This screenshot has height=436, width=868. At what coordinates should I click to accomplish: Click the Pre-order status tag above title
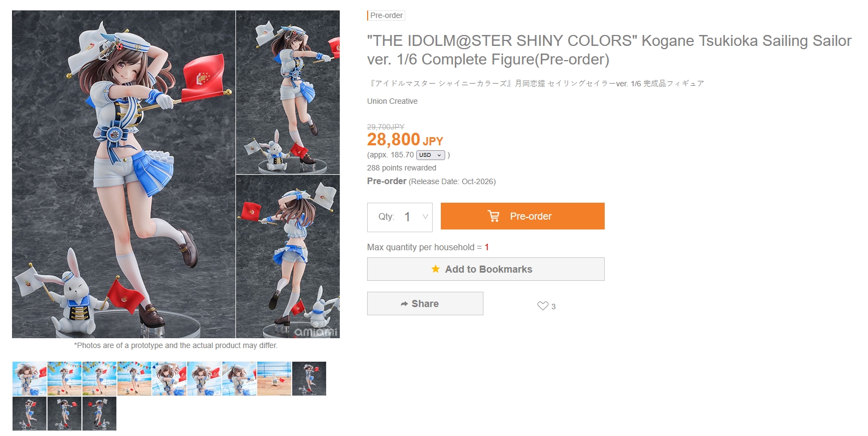coord(386,15)
